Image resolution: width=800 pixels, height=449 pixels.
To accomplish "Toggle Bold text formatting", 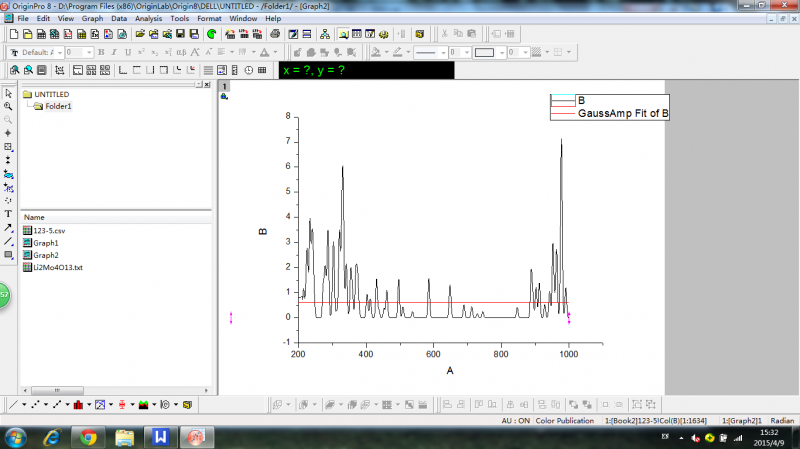I will click(101, 52).
